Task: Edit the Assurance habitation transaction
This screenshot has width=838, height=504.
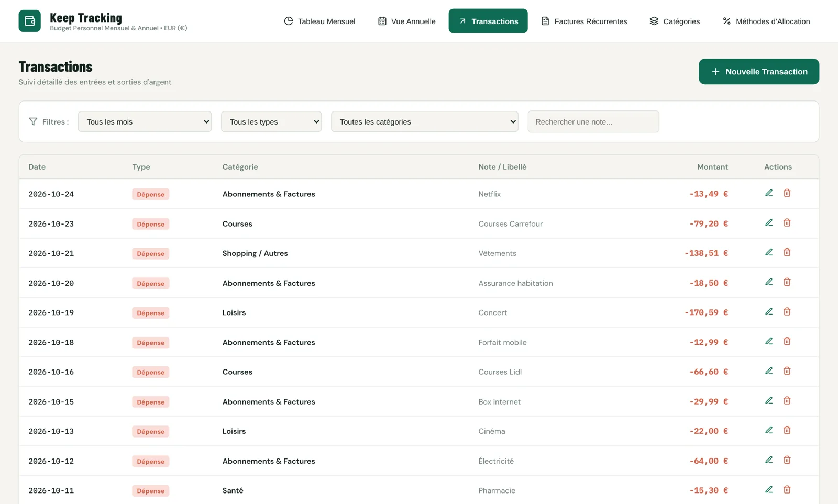Action: coord(769,282)
